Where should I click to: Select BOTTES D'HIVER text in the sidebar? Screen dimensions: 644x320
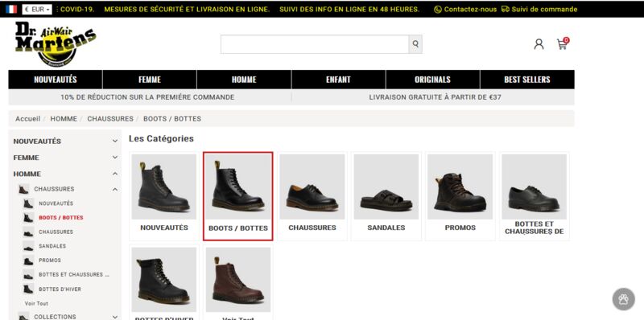point(60,289)
